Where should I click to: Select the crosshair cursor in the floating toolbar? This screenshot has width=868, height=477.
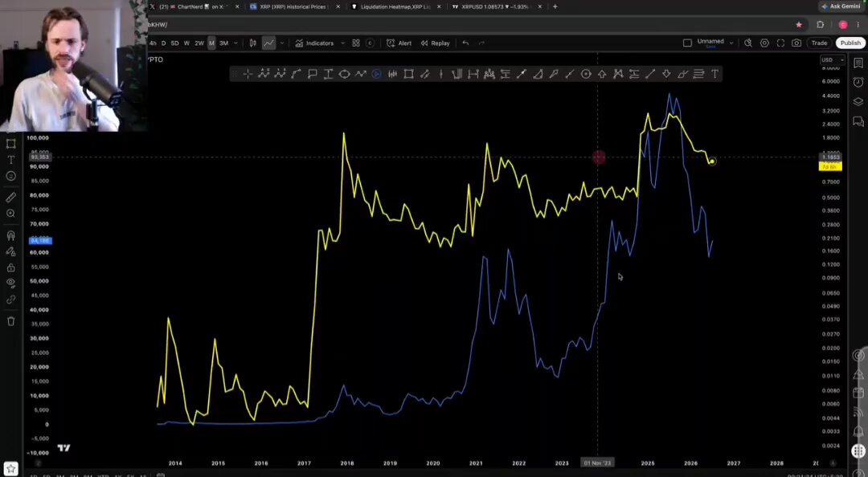248,74
